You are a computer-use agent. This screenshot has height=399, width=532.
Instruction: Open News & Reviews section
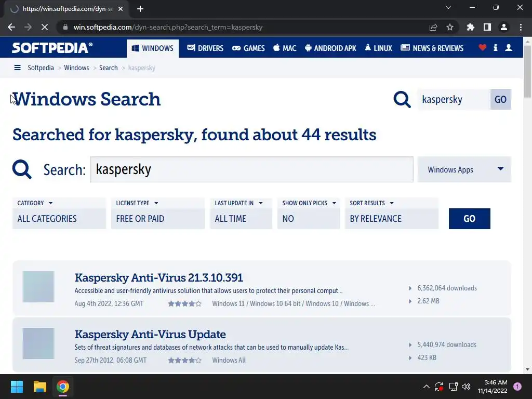point(432,48)
